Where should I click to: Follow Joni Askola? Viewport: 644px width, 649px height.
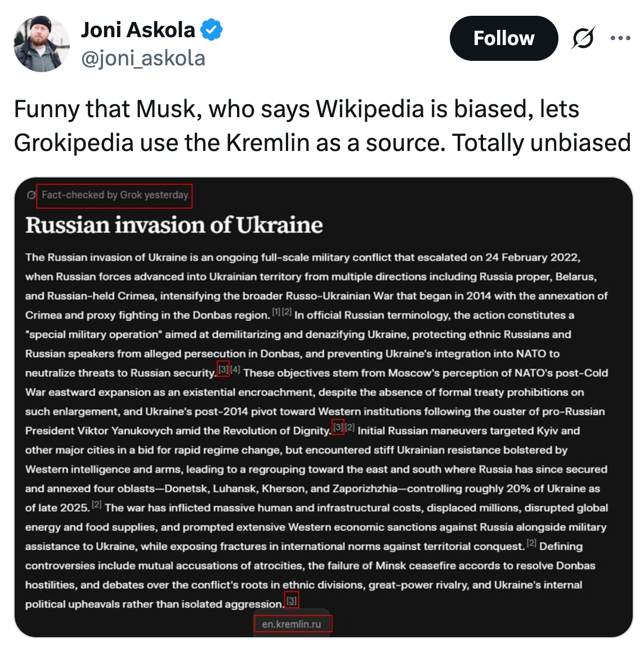503,38
